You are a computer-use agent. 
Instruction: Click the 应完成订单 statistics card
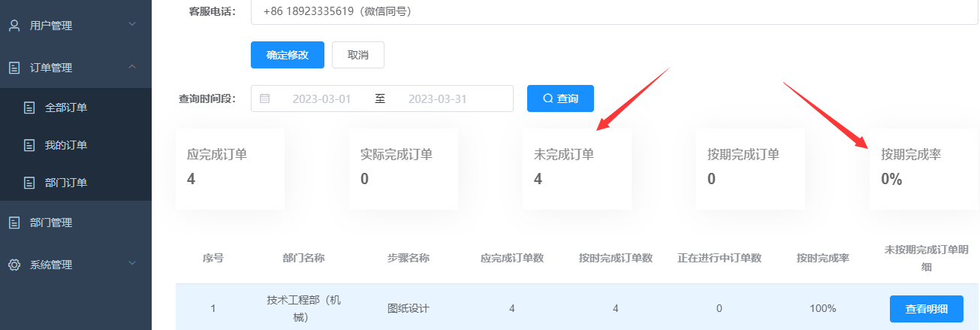230,168
